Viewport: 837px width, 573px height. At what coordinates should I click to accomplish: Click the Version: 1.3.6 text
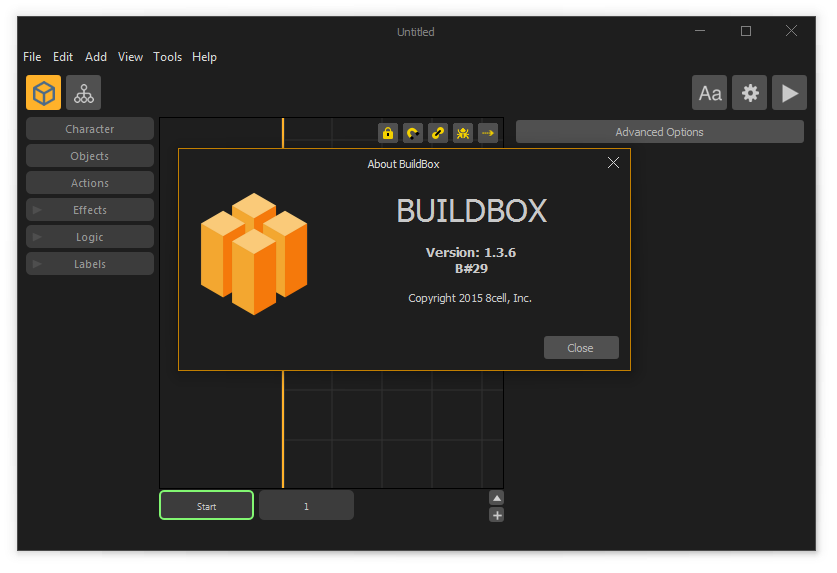click(471, 253)
